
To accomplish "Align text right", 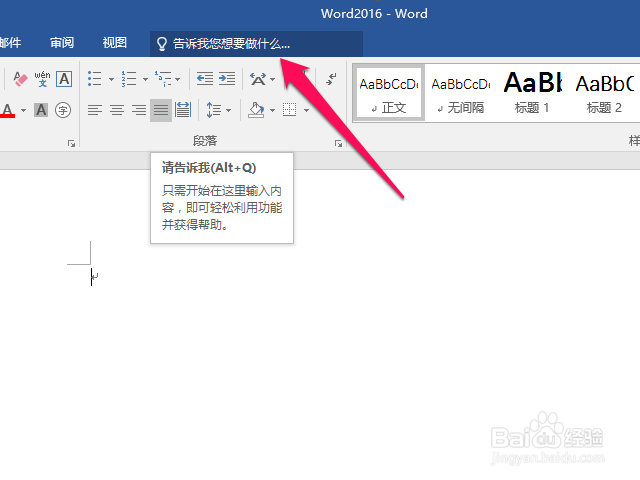I will click(x=139, y=110).
